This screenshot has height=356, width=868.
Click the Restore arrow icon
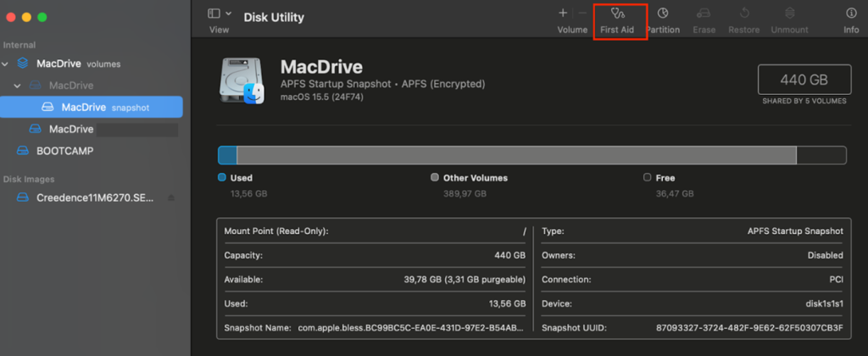pos(743,13)
